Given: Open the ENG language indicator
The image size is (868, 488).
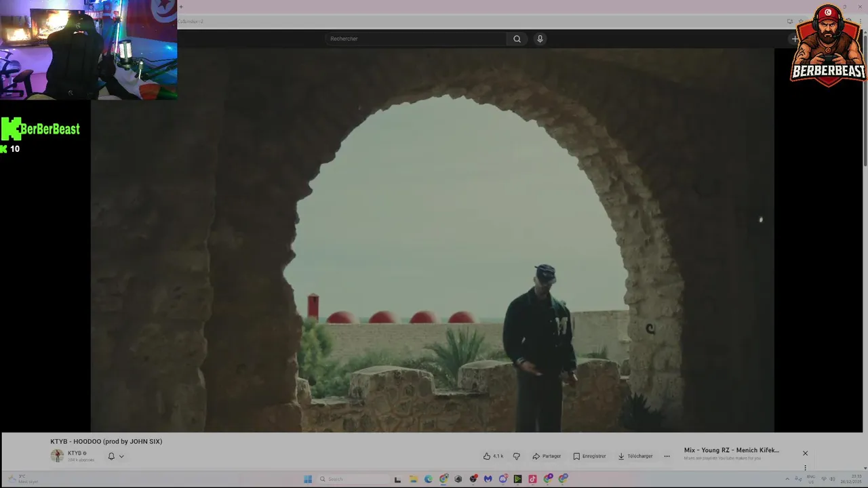Looking at the screenshot, I should click(811, 479).
